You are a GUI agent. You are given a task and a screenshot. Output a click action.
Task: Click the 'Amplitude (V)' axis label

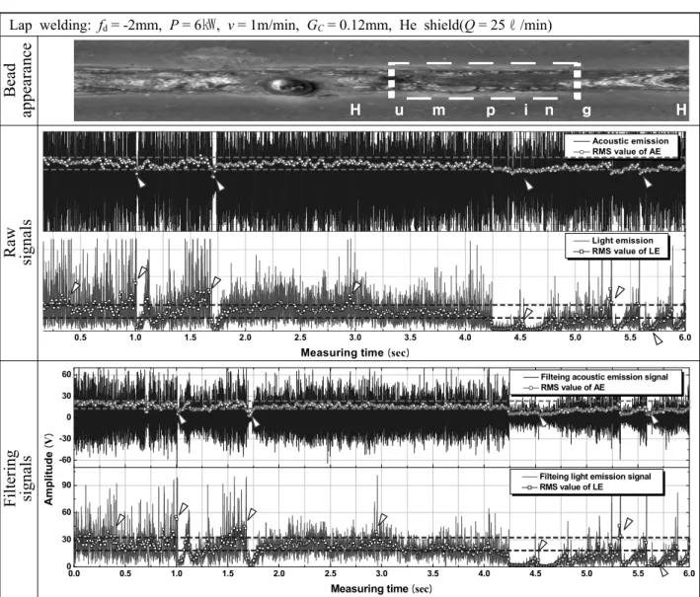click(x=48, y=470)
